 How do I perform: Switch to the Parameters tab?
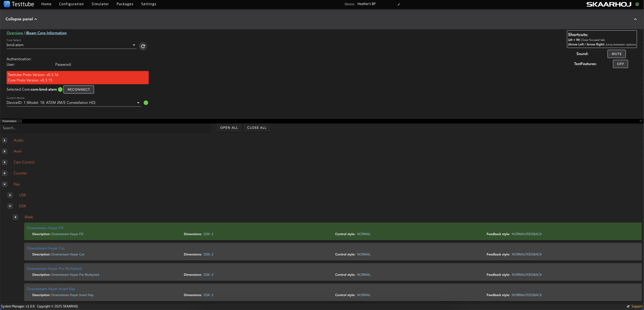pos(9,121)
